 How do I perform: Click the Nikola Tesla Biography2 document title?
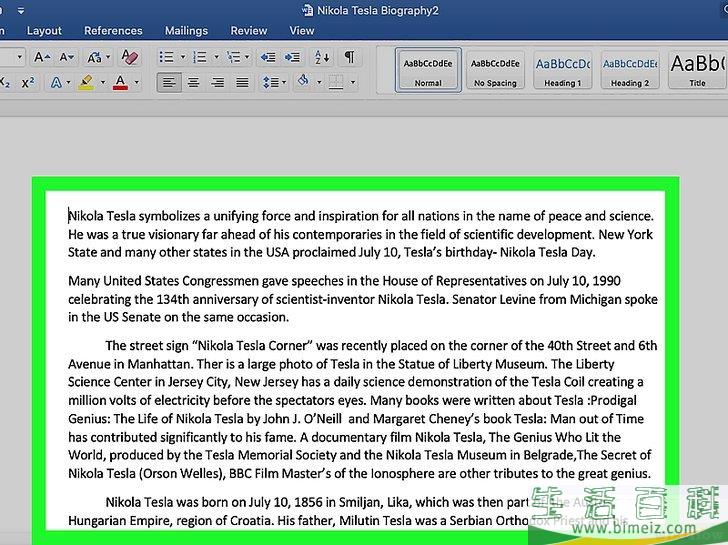click(x=377, y=10)
